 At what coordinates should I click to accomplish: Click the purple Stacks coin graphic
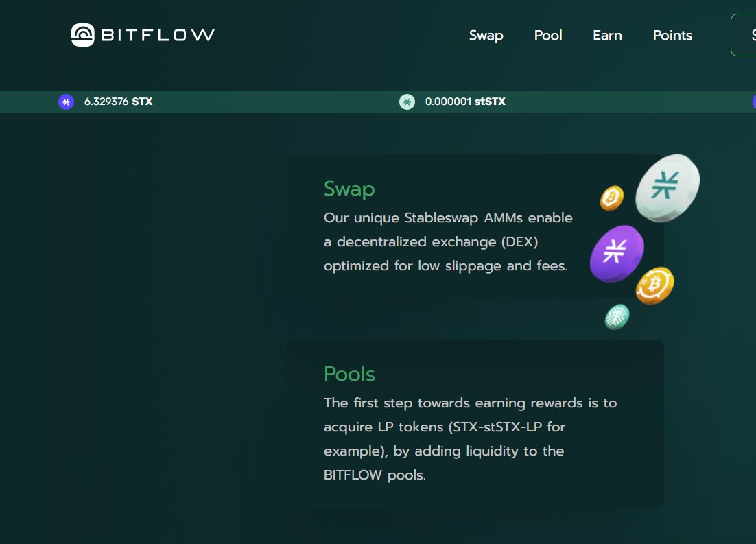coord(617,253)
